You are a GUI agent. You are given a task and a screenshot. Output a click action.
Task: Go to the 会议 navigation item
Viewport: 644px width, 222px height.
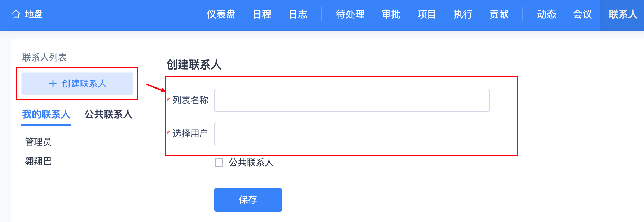[582, 14]
